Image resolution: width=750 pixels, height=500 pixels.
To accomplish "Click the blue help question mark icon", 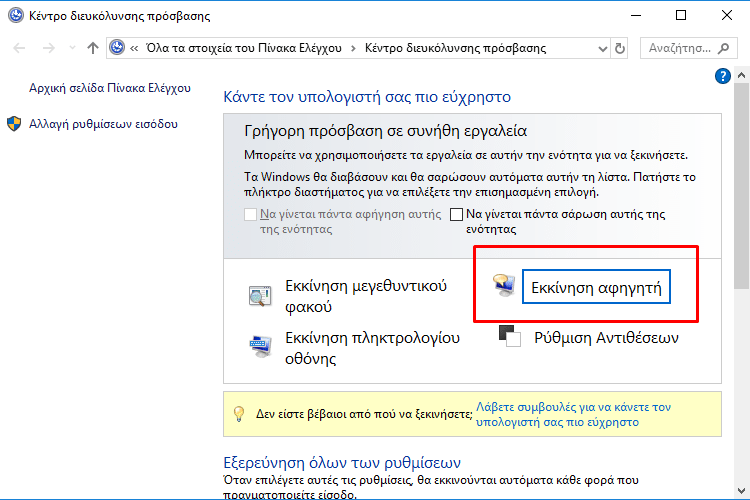I will [x=723, y=76].
